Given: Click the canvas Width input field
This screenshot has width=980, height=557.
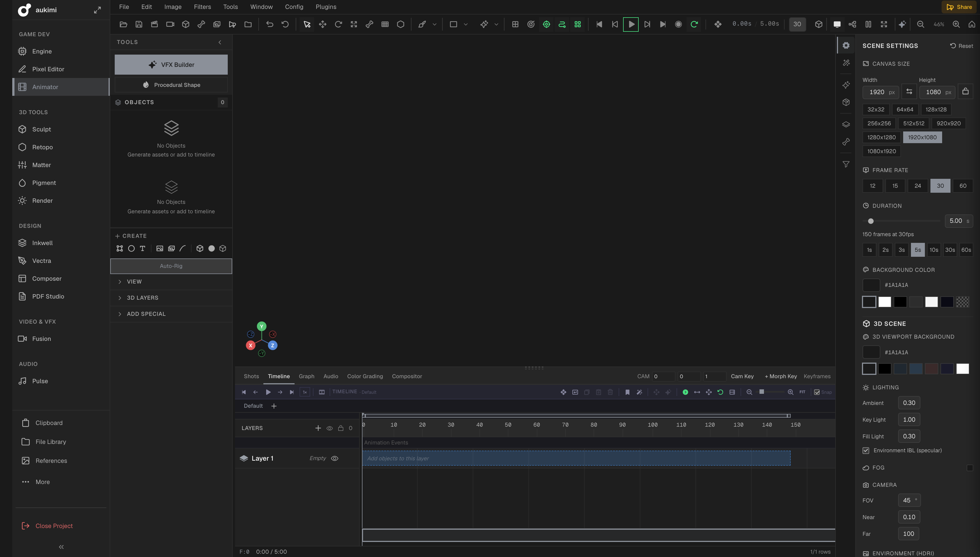Looking at the screenshot, I should click(880, 92).
